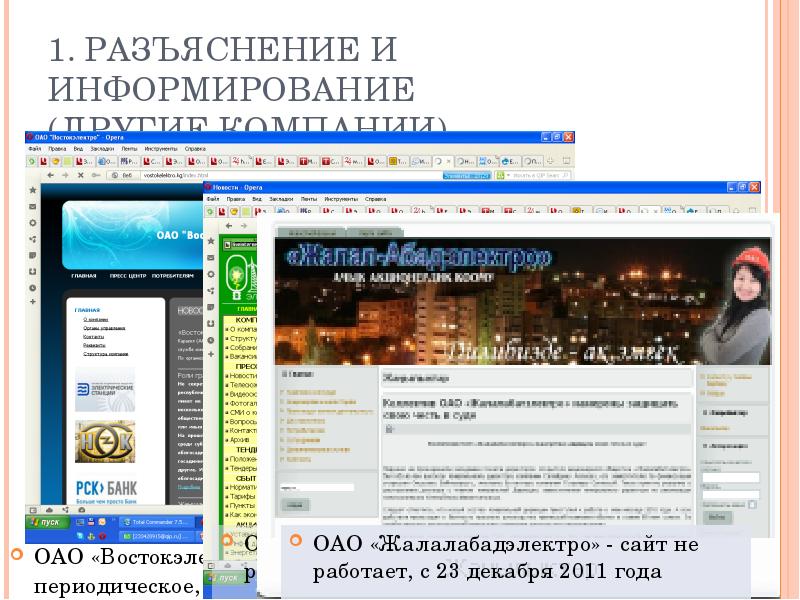Click the stop loading X icon in Opera

[80, 175]
